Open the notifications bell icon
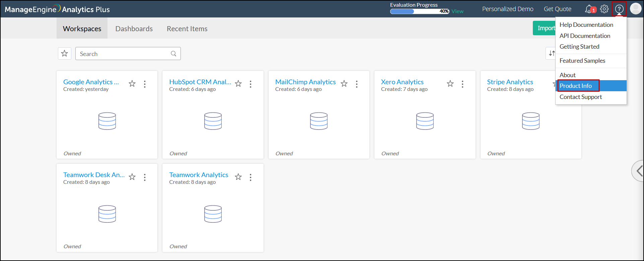Viewport: 644px width, 261px height. (589, 9)
